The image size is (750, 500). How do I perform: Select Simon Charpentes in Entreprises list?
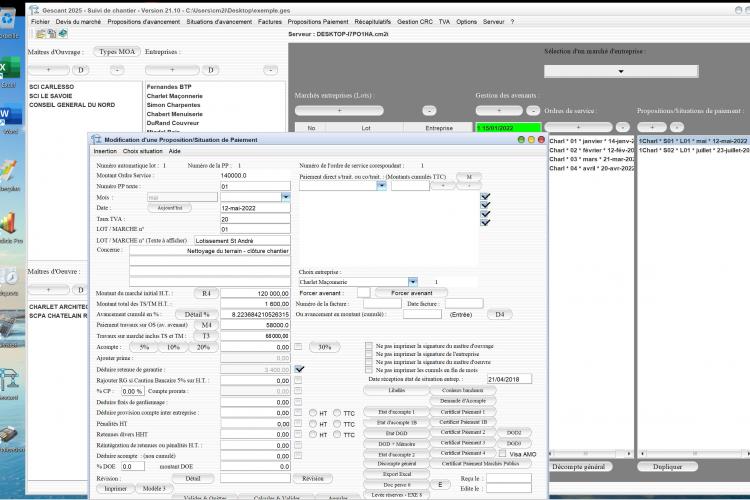point(173,105)
